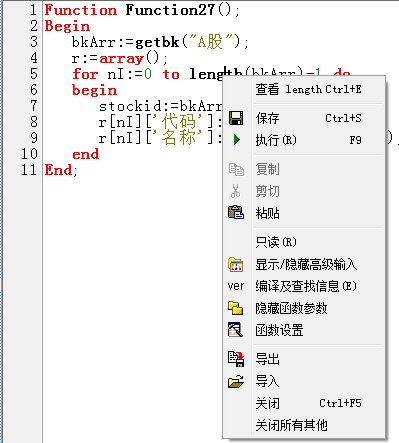Click line number 5 in gutter

(34, 74)
